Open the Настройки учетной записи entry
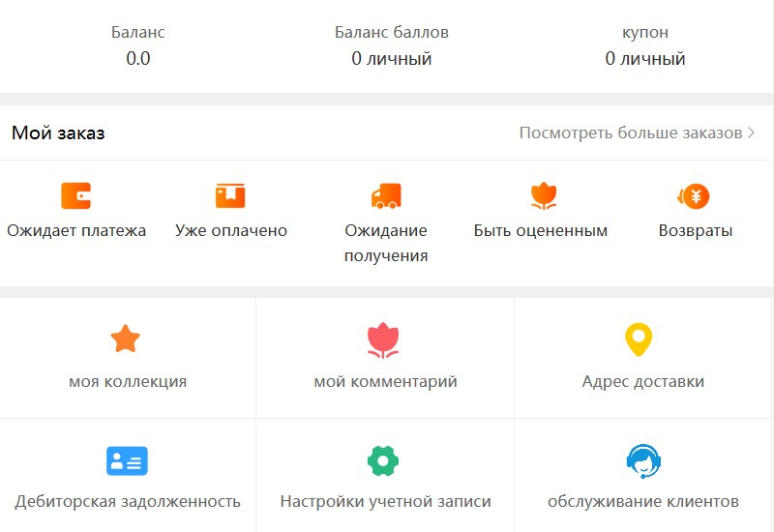The height and width of the screenshot is (532, 774). coord(385,501)
